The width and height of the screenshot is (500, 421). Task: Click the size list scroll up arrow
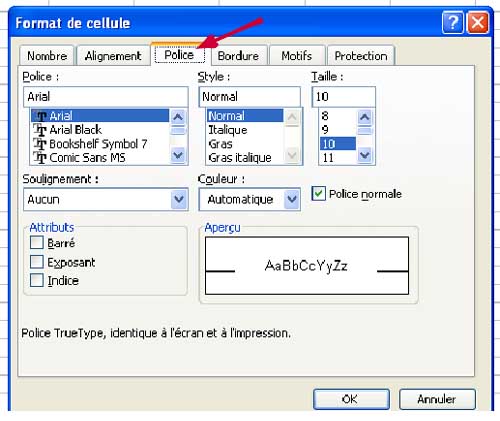click(365, 117)
